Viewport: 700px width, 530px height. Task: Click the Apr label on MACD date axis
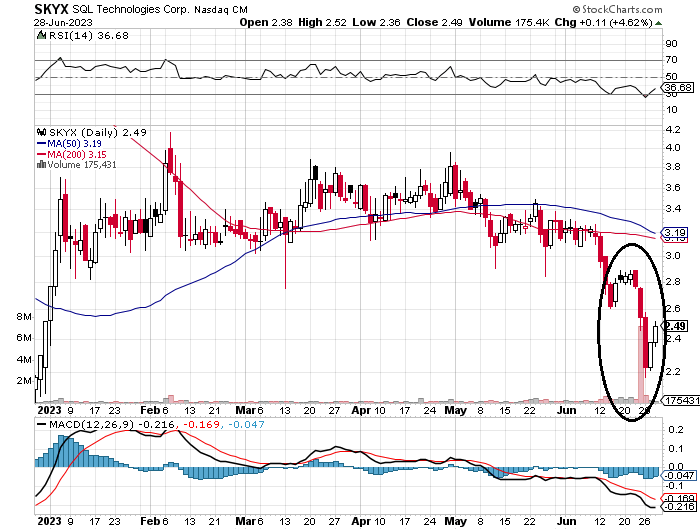click(x=362, y=522)
